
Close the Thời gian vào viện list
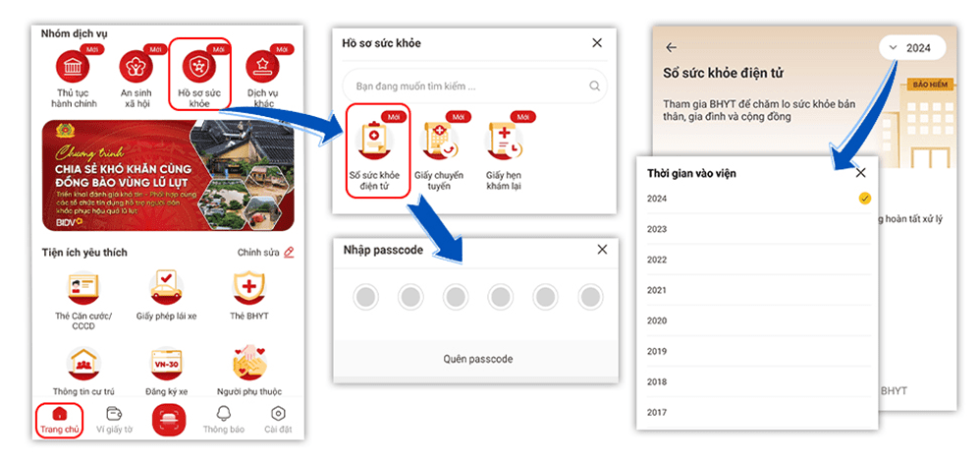coord(860,173)
